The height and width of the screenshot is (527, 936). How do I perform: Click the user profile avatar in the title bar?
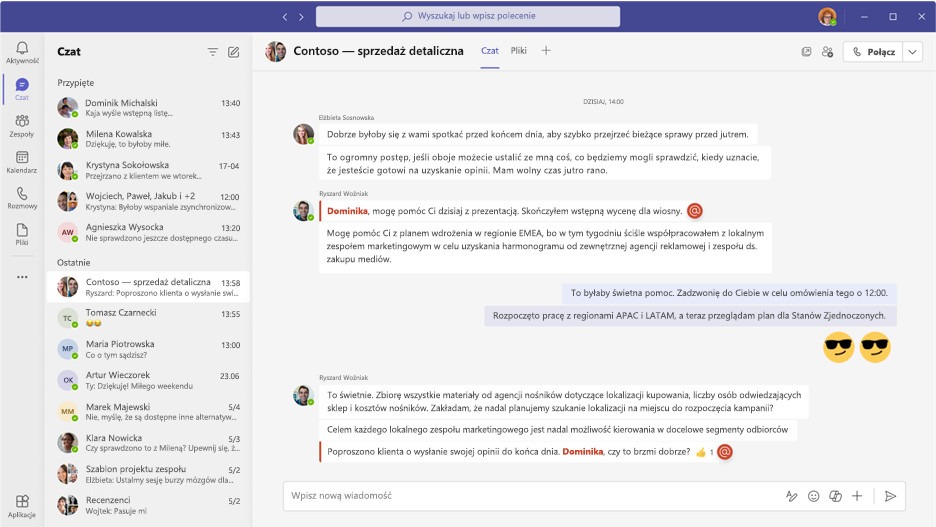click(827, 17)
